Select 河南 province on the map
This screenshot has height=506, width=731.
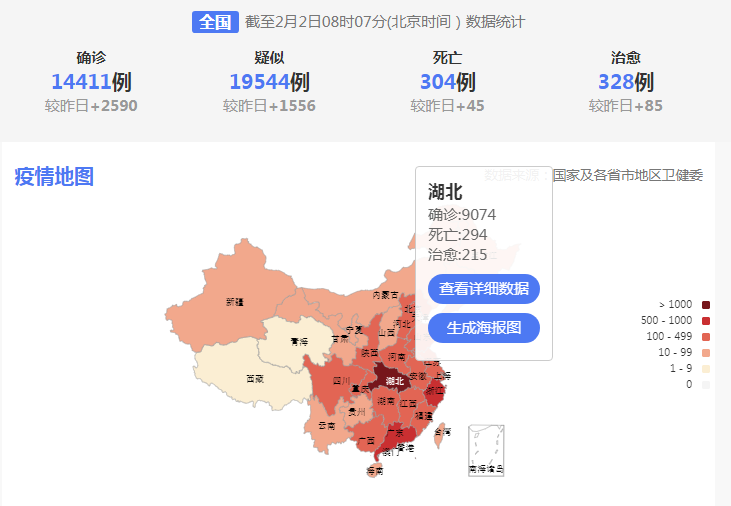coord(396,357)
